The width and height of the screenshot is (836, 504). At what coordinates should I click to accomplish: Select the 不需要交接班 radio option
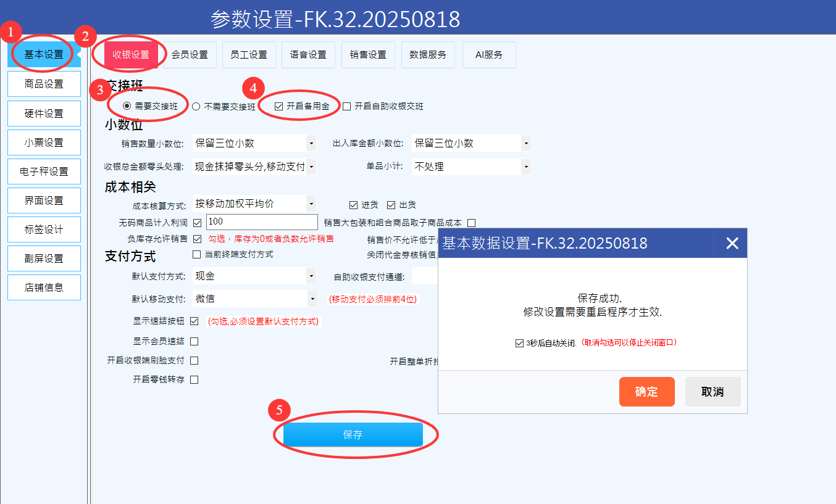click(x=196, y=106)
